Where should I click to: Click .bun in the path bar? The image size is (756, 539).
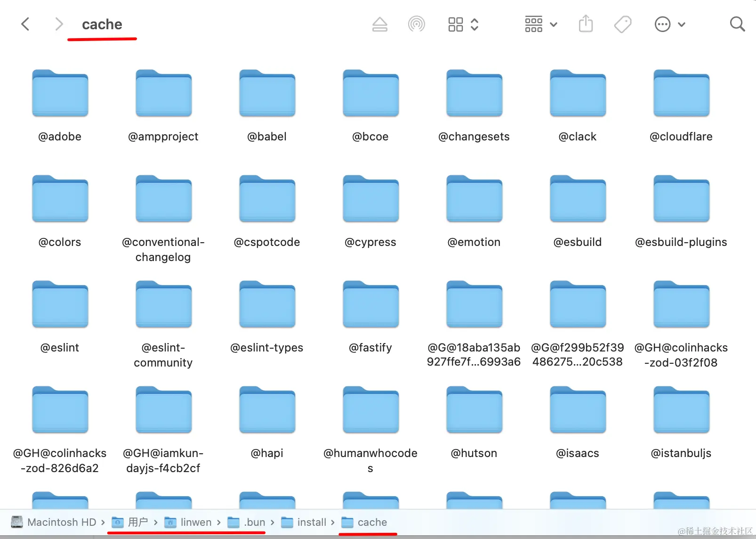pyautogui.click(x=247, y=522)
